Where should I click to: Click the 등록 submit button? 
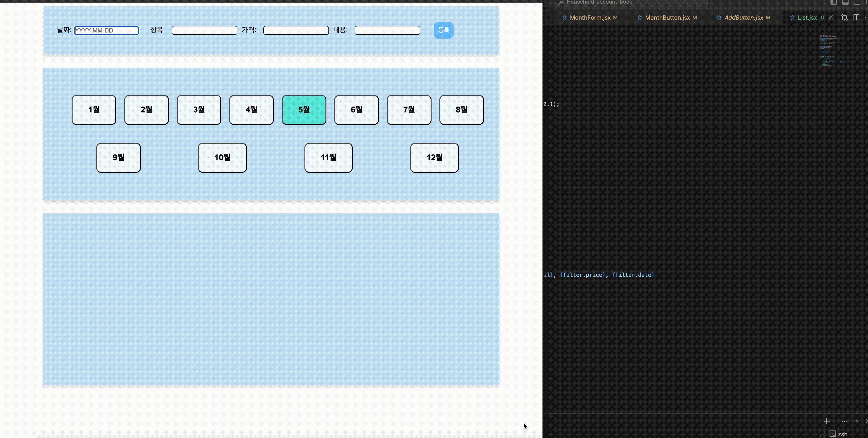pos(443,30)
